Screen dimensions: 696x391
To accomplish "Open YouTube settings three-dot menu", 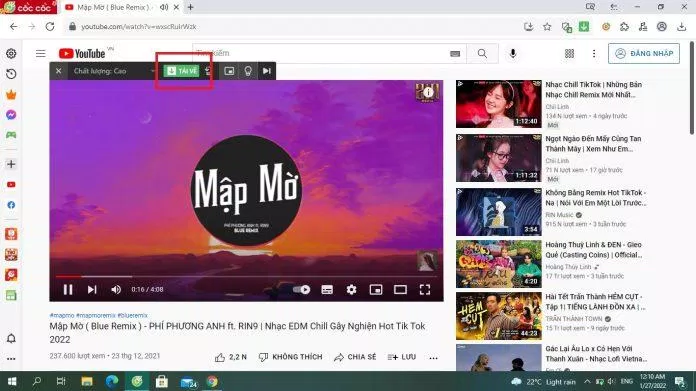I will tap(594, 54).
